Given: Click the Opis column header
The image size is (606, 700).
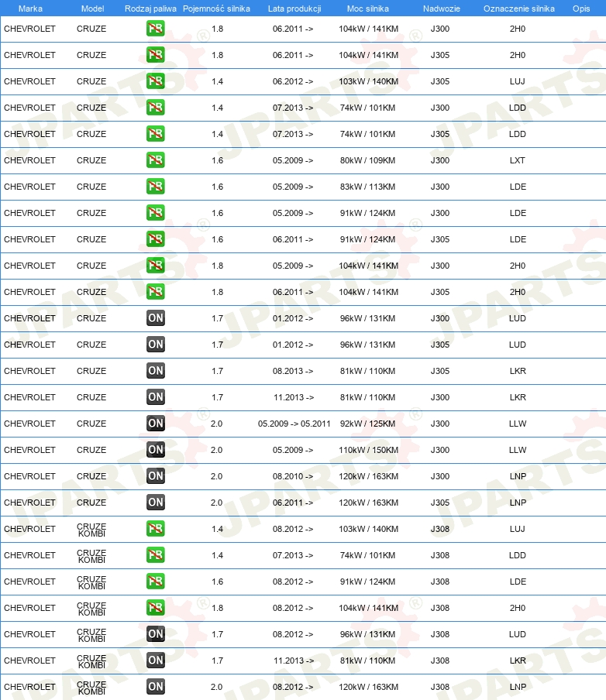Looking at the screenshot, I should 581,9.
